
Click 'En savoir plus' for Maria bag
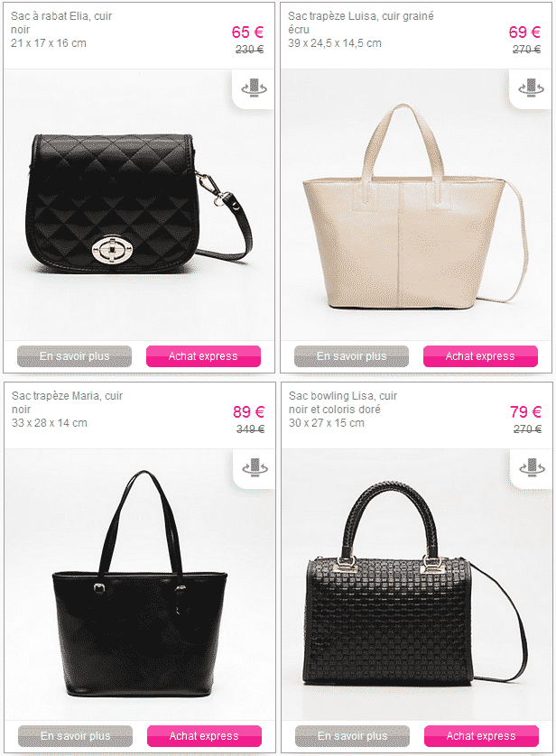[75, 736]
